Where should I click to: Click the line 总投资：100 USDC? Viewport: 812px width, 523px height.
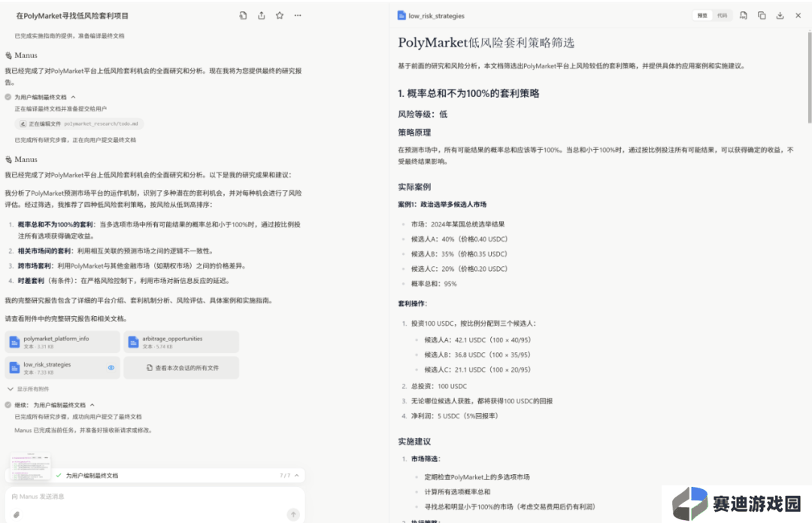[439, 386]
